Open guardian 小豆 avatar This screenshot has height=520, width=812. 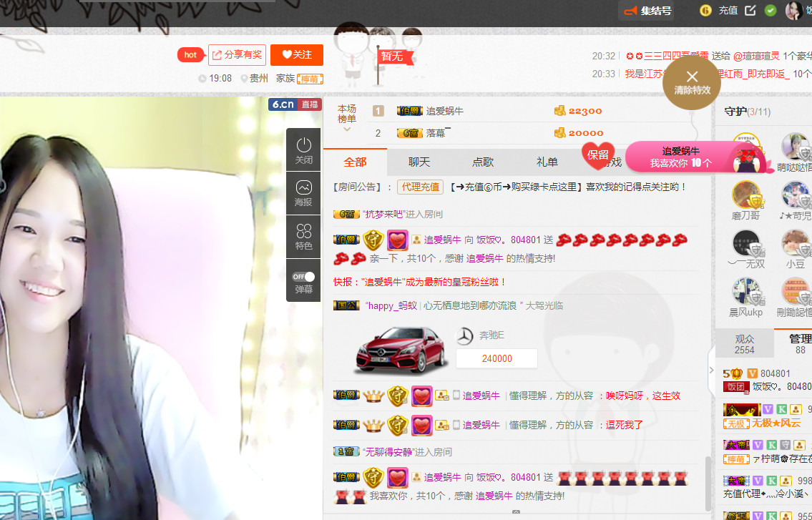(796, 244)
